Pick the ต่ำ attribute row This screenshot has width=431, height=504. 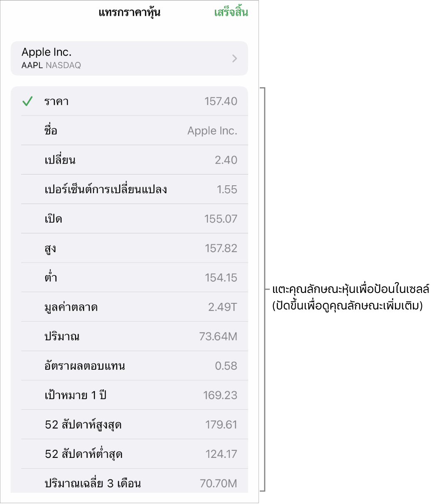click(x=129, y=278)
